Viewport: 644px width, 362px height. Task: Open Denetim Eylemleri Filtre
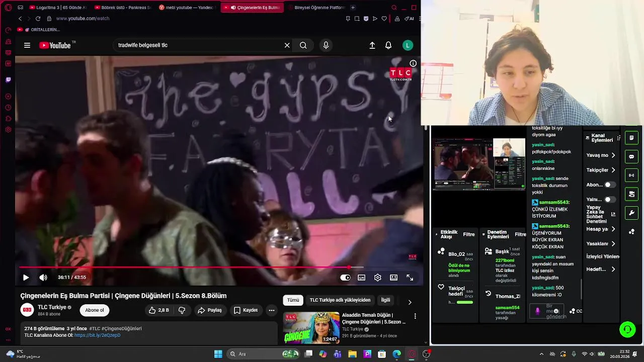point(521,234)
